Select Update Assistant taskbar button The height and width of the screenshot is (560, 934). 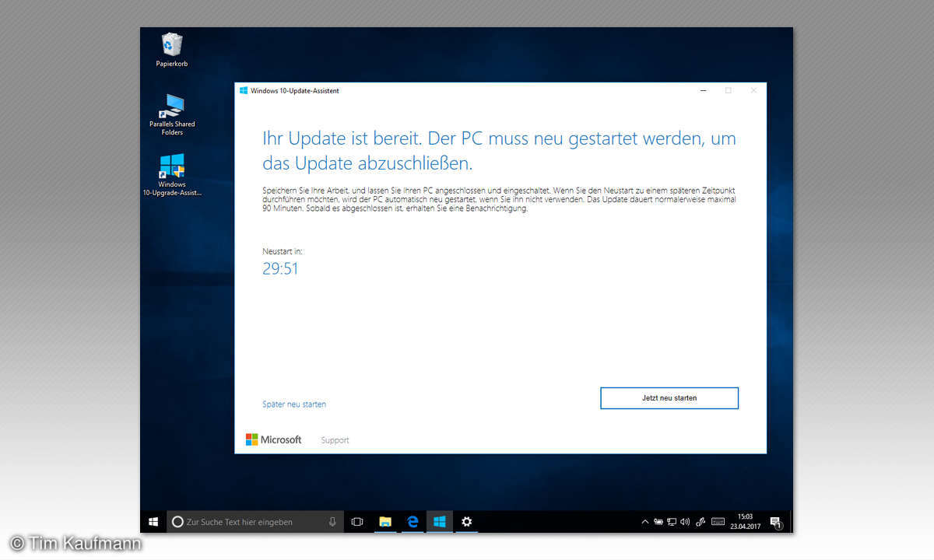tap(440, 522)
